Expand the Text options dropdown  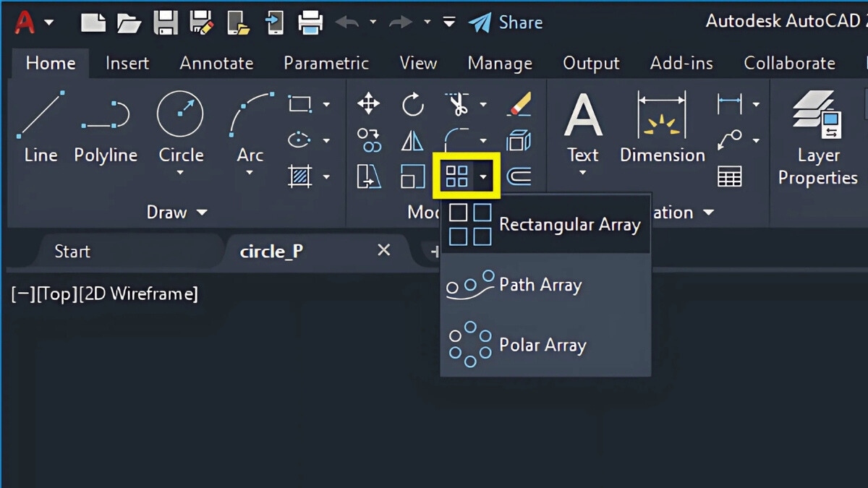[583, 174]
